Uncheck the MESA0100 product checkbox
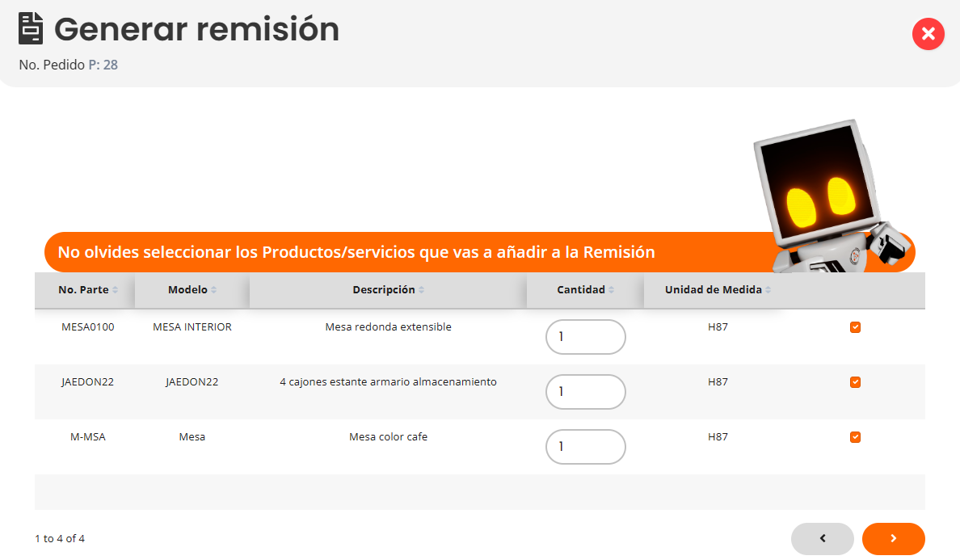Image resolution: width=960 pixels, height=560 pixels. pos(855,327)
